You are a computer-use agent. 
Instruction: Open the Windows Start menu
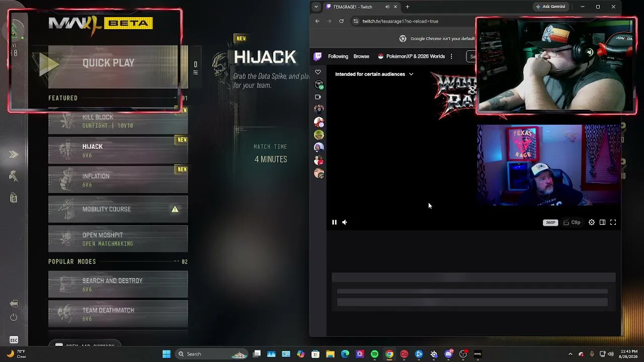pyautogui.click(x=167, y=354)
